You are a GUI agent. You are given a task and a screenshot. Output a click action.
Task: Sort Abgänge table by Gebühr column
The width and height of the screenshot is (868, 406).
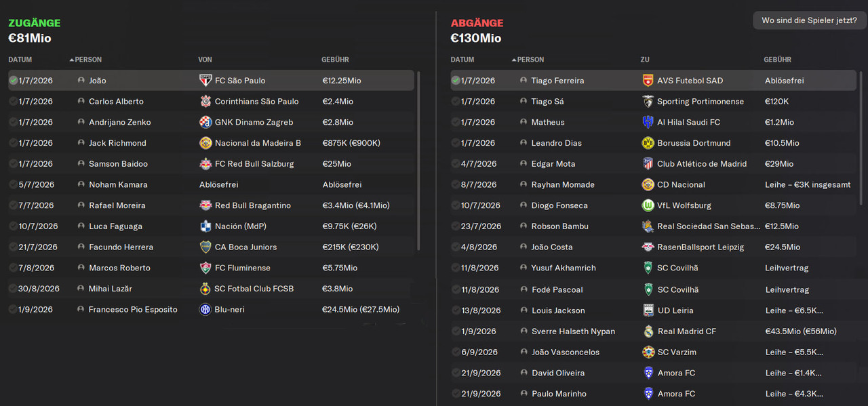(x=777, y=60)
